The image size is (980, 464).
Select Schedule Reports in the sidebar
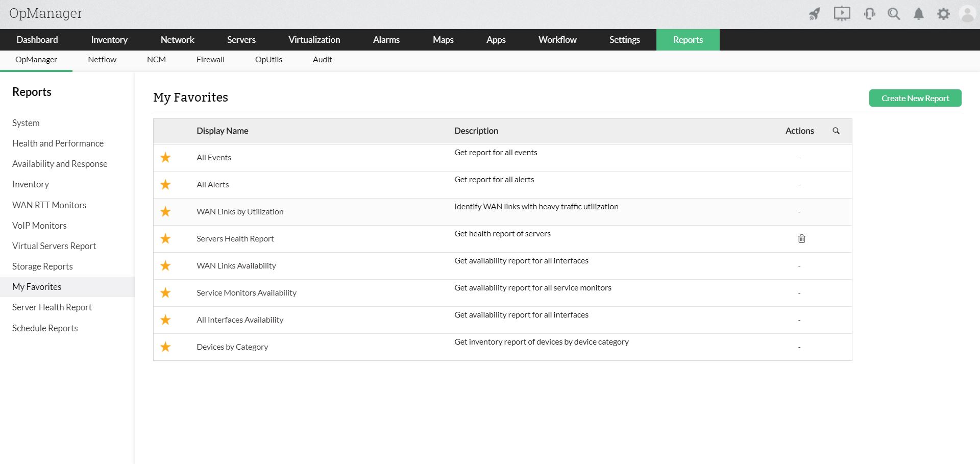[x=45, y=328]
